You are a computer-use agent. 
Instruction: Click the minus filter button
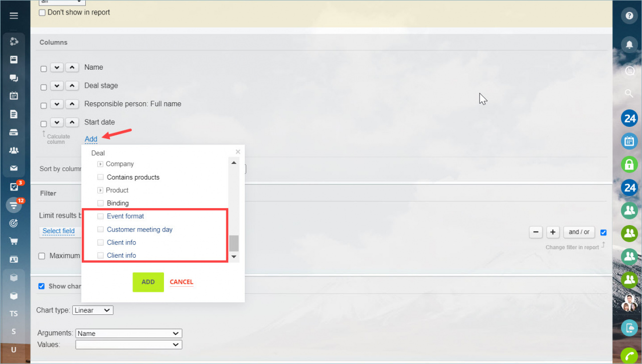click(x=536, y=232)
